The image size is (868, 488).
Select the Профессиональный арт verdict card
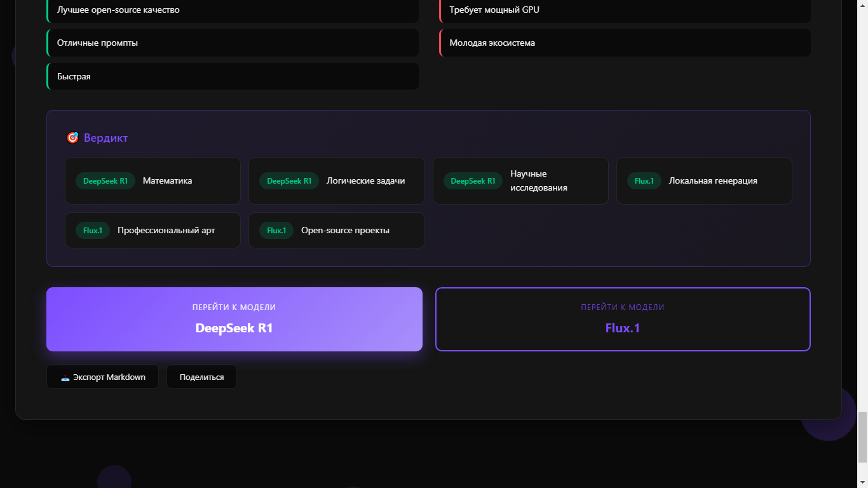pos(153,230)
